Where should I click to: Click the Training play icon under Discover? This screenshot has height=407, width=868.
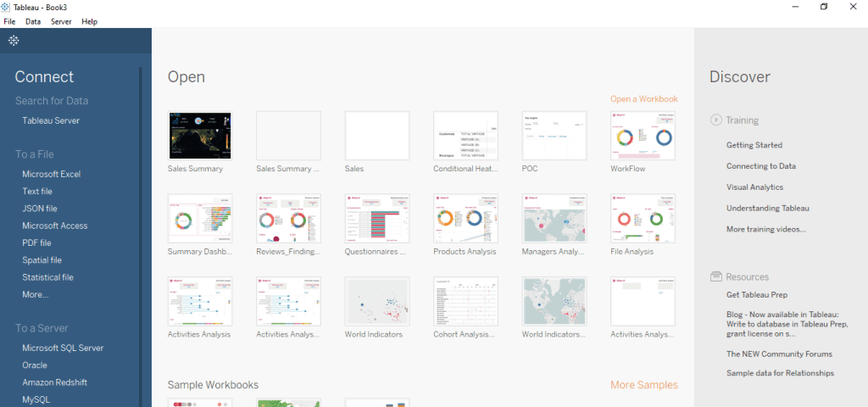click(x=715, y=120)
